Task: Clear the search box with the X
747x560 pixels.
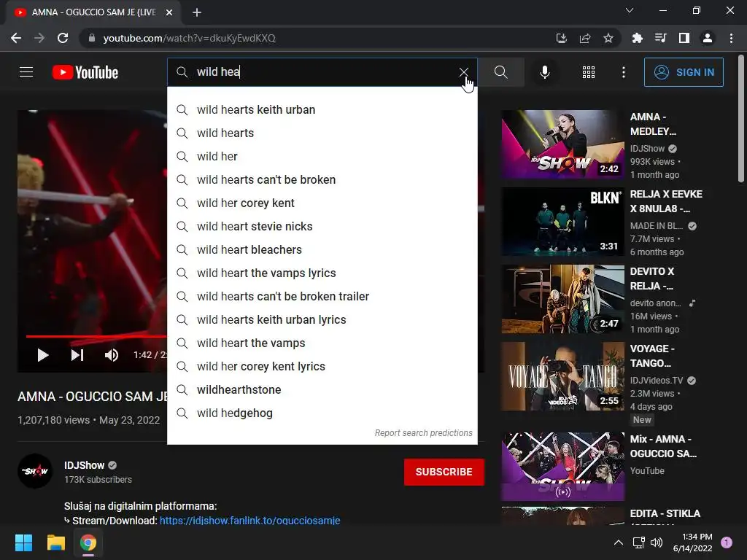Action: (463, 72)
